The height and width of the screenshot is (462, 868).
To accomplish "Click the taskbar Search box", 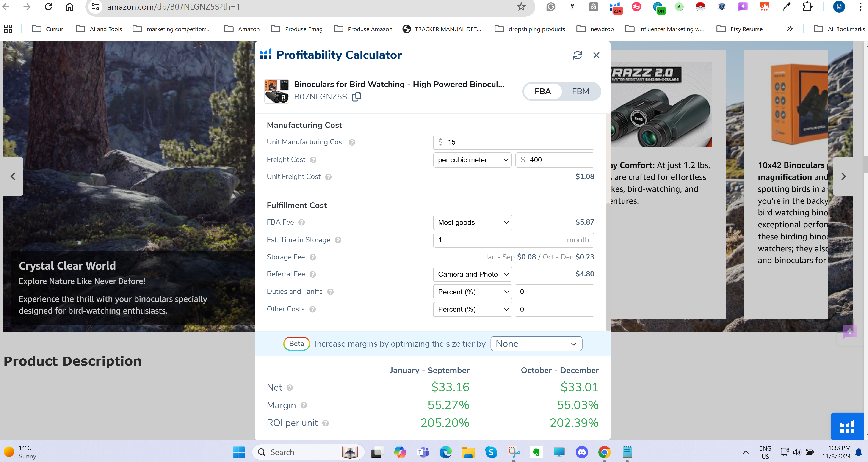I will (x=308, y=452).
